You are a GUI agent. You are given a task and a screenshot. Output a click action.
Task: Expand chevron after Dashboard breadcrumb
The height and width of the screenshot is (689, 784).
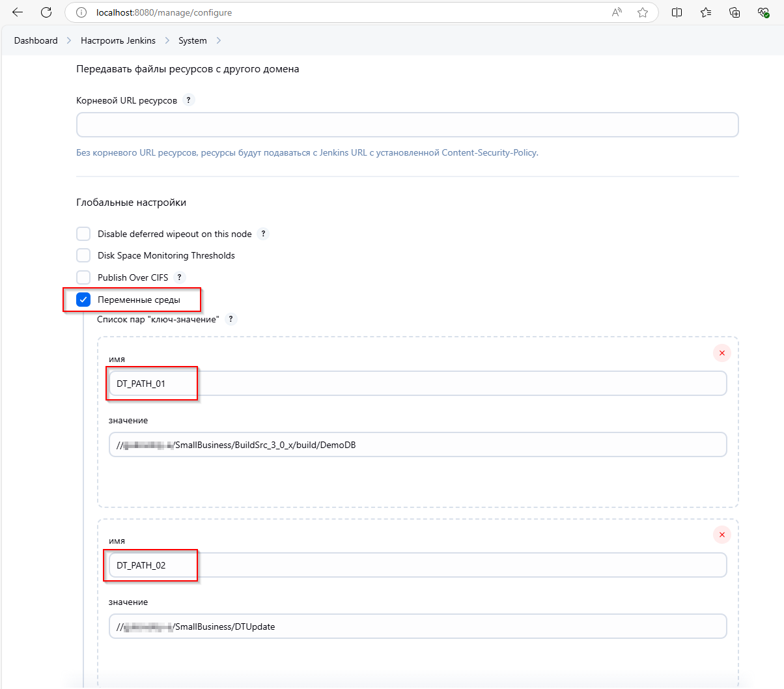coord(69,40)
